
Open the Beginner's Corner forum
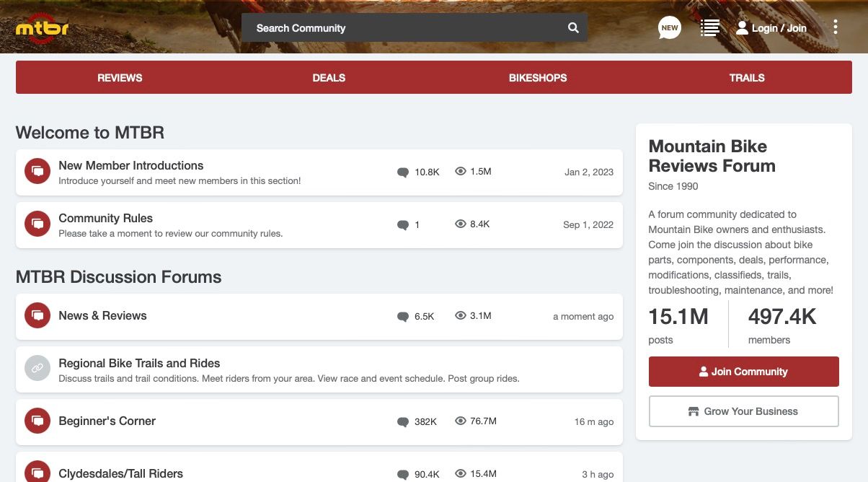107,421
